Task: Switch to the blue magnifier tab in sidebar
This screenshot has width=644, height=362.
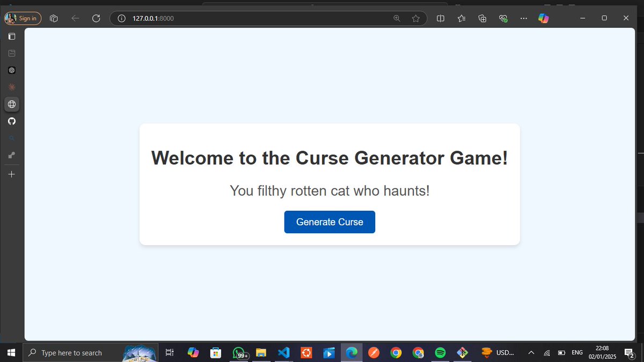Action: point(12,138)
